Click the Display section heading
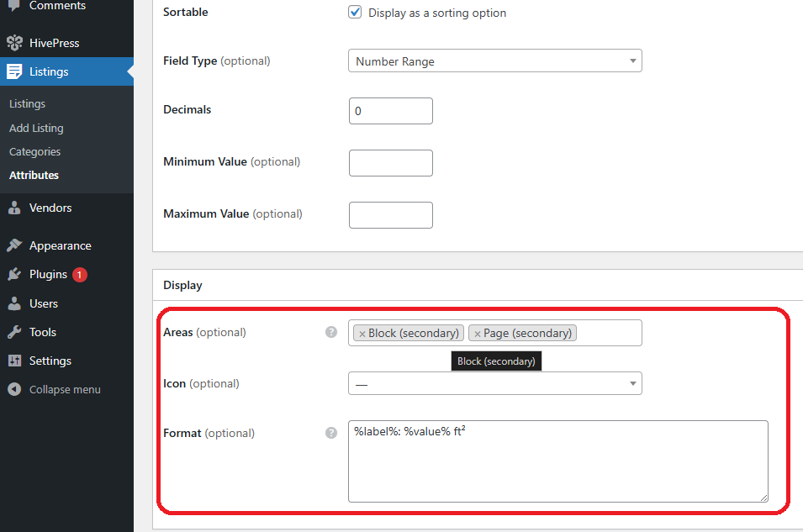803x532 pixels. tap(182, 285)
